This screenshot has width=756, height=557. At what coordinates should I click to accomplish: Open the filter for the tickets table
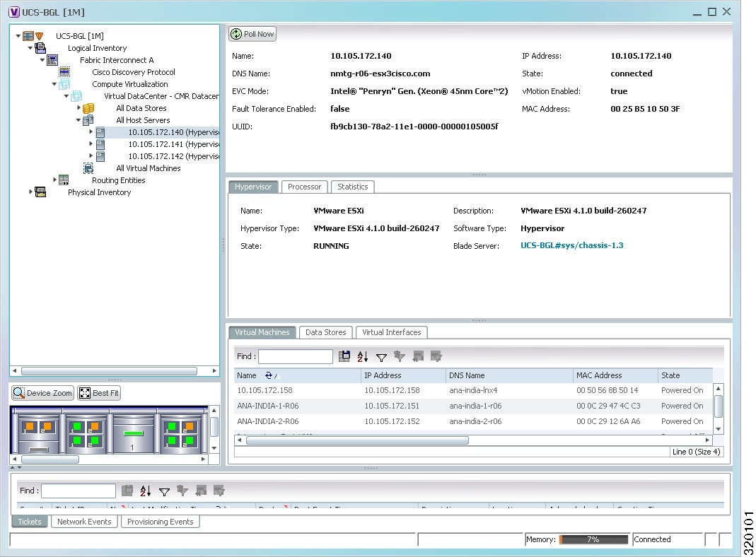click(x=164, y=491)
